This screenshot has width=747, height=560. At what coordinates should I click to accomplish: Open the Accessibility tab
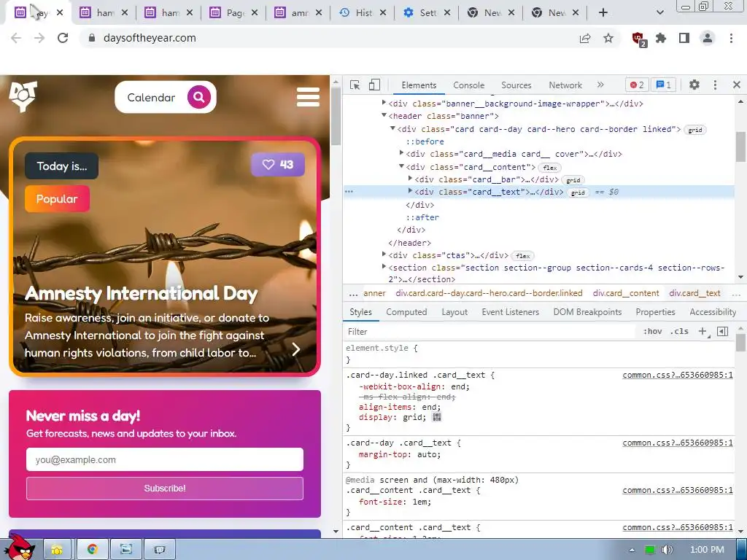(713, 312)
